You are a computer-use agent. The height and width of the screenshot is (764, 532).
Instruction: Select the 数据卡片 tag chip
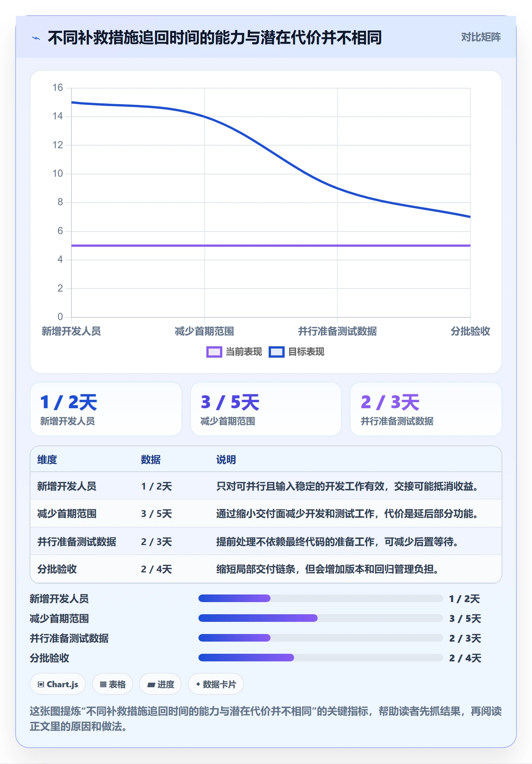216,684
